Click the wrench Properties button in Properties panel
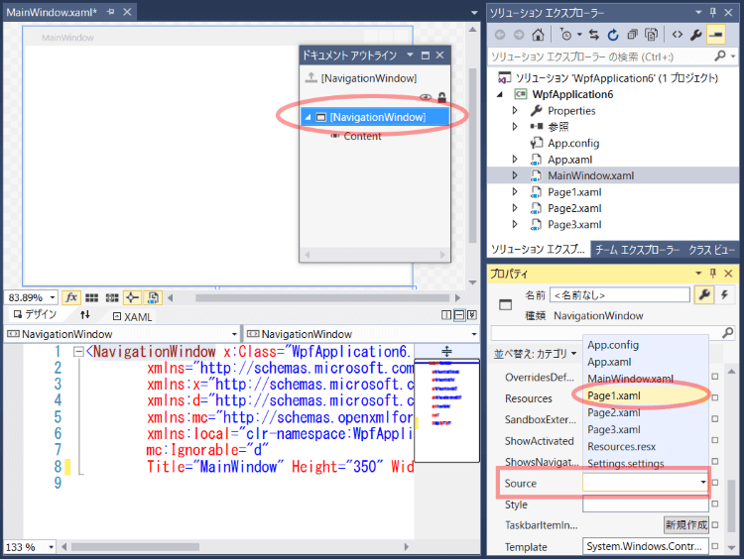The image size is (744, 560). click(x=704, y=294)
